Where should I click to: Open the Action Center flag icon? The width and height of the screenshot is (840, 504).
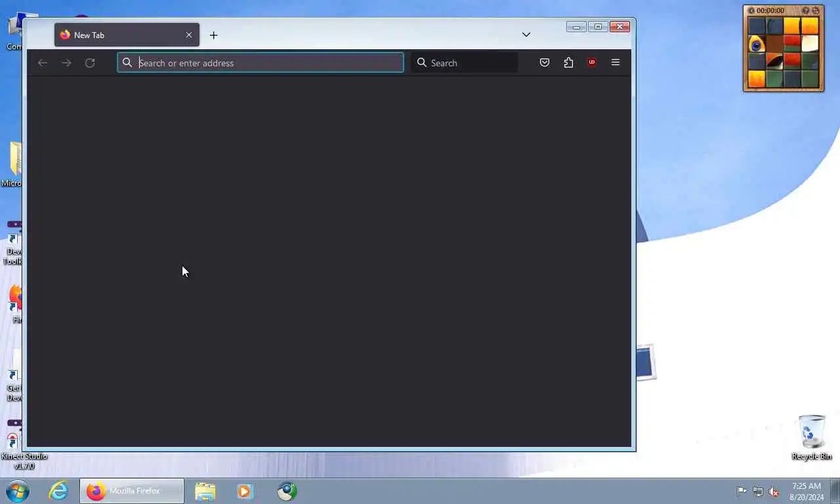(742, 492)
